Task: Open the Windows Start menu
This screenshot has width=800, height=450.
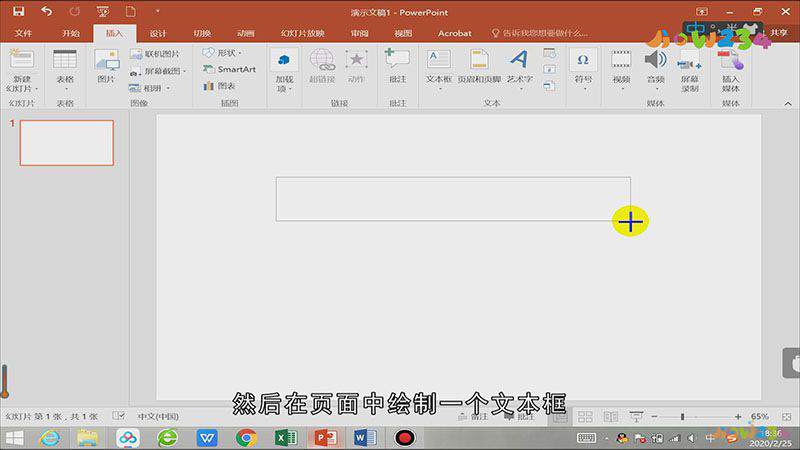Action: (14, 438)
